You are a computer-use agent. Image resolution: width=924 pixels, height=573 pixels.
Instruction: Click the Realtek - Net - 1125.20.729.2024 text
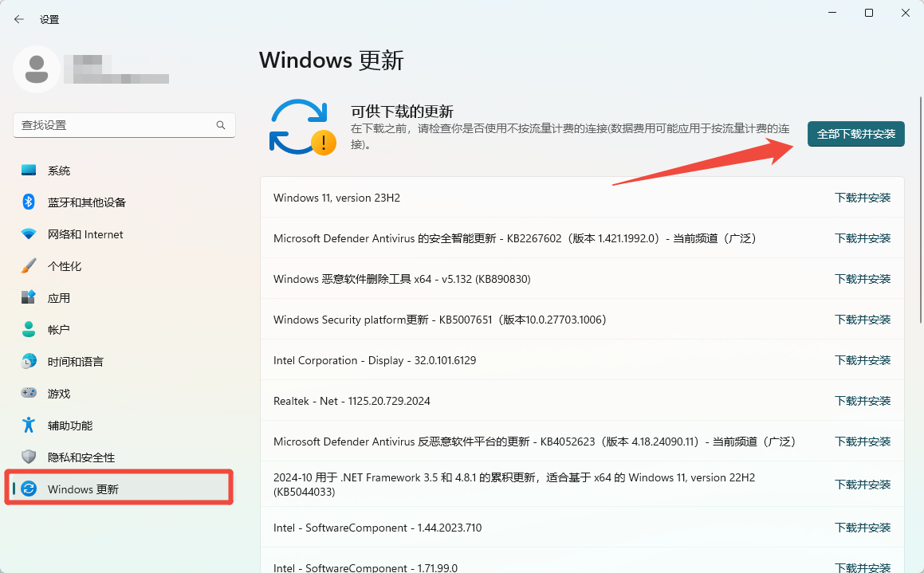[352, 400]
